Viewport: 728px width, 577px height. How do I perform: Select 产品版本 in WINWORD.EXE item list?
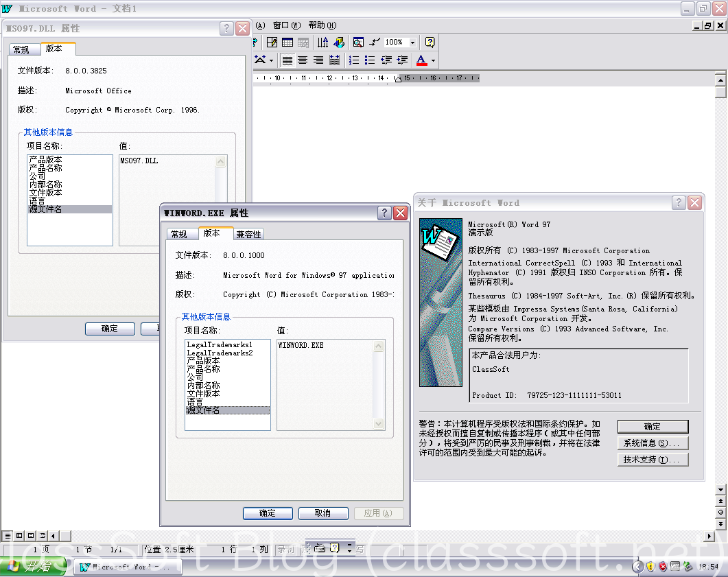click(203, 361)
